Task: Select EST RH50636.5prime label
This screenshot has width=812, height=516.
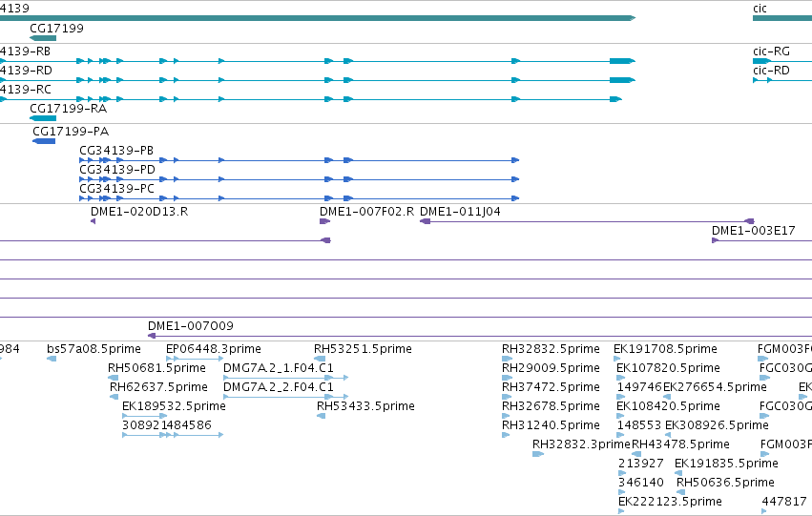Action: [725, 482]
